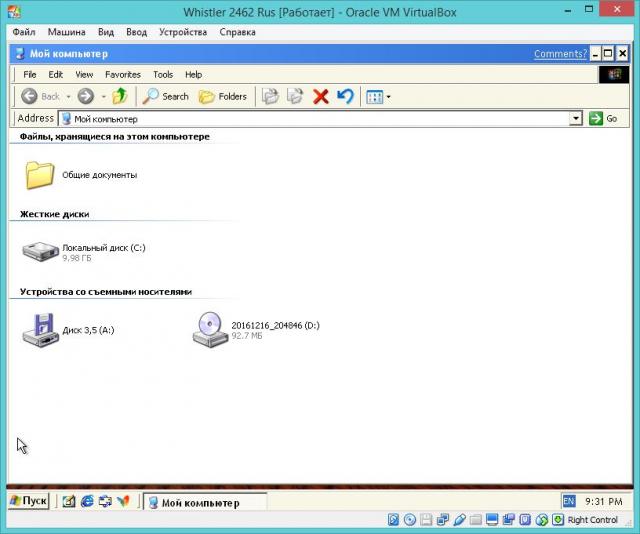Click the EN language indicator
This screenshot has height=534, width=640.
coord(569,501)
